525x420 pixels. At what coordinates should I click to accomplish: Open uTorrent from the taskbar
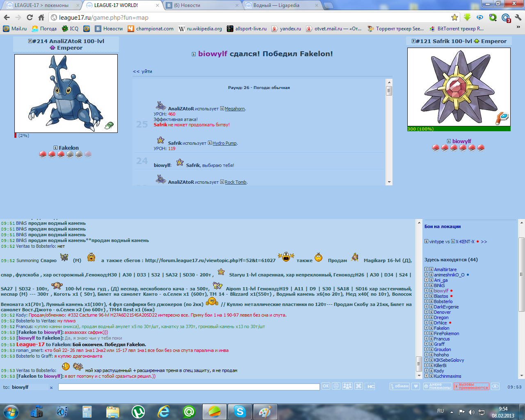coord(138,411)
